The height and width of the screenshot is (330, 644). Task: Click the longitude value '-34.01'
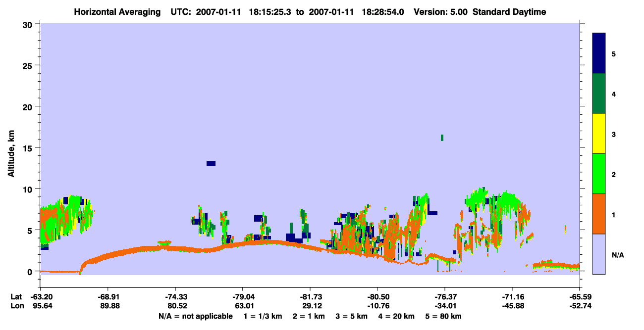click(x=445, y=306)
